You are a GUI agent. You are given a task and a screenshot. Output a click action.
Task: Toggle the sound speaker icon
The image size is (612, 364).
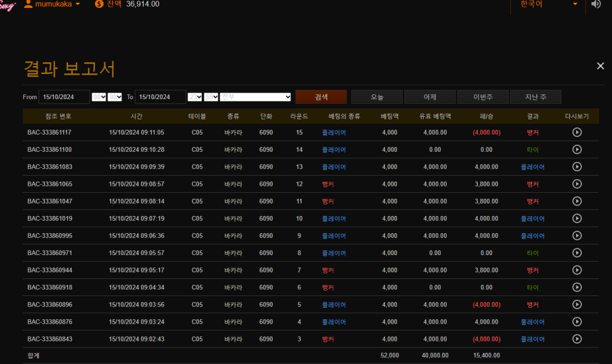(596, 4)
